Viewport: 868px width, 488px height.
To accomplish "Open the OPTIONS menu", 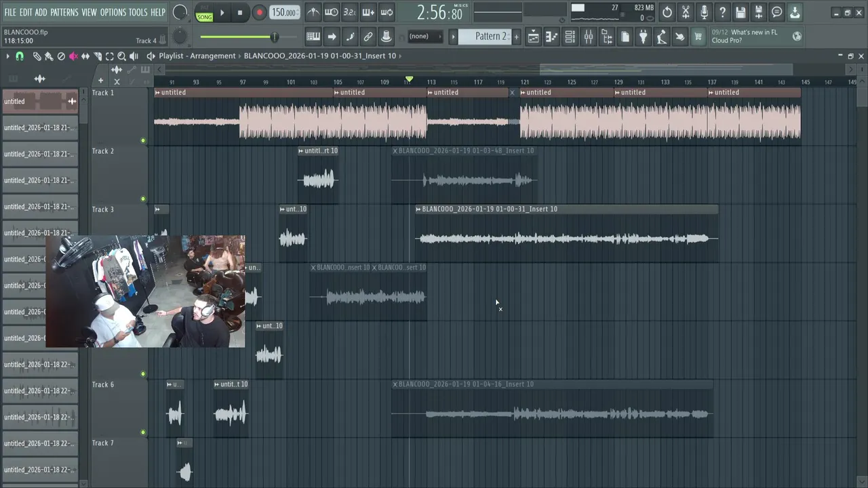I will pos(113,12).
